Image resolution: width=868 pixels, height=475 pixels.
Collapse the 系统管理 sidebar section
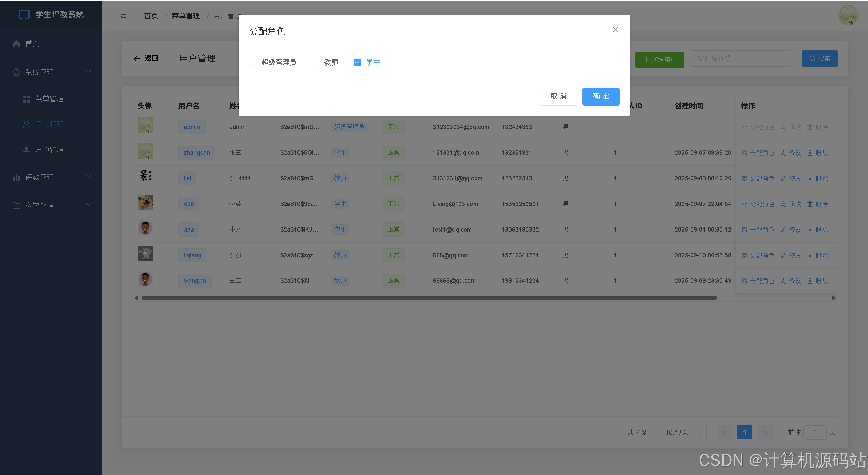[x=51, y=72]
